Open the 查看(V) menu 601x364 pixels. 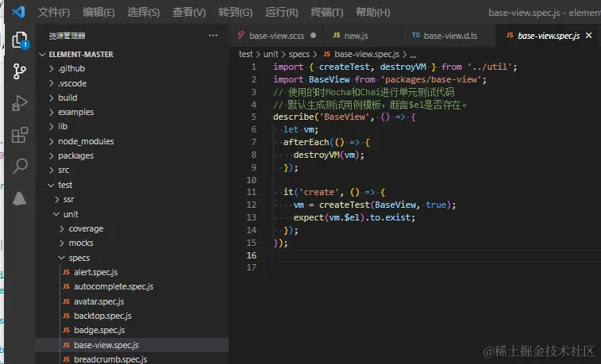coord(189,12)
